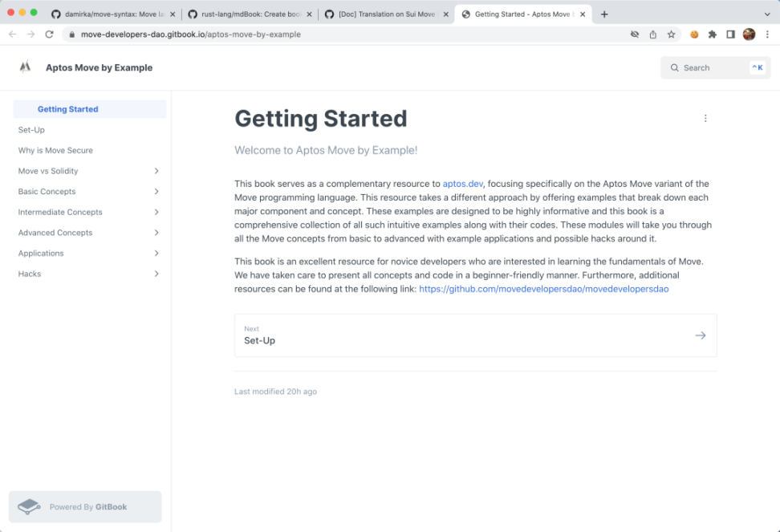The image size is (780, 532).
Task: Expand the Basic Concepts section
Action: point(156,192)
